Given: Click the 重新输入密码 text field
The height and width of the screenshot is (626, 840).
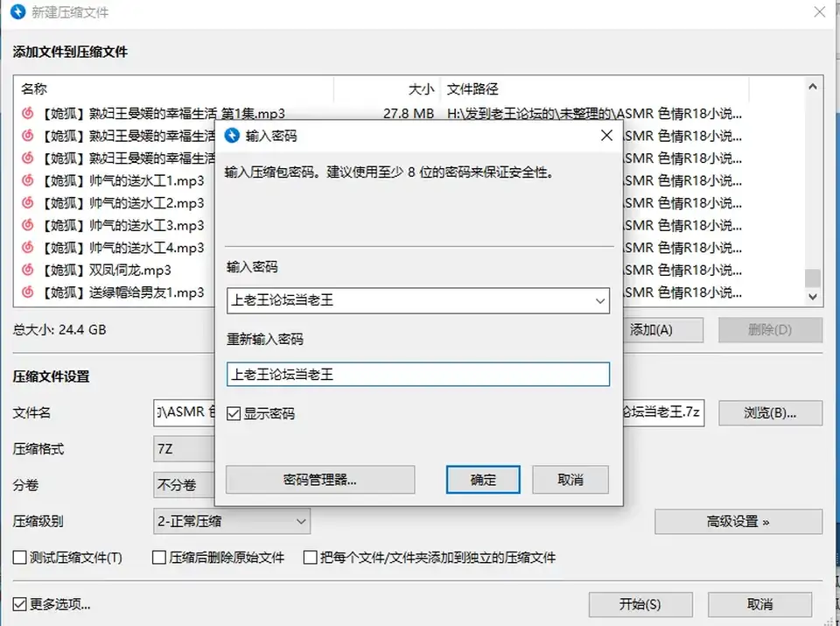Looking at the screenshot, I should click(x=418, y=374).
